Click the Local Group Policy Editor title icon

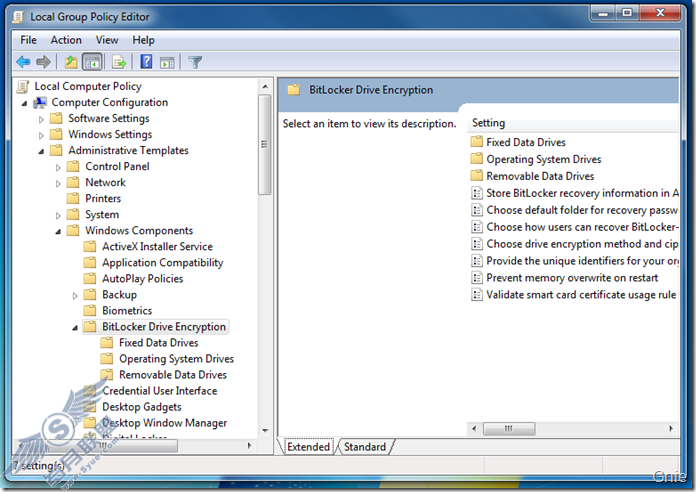[x=18, y=17]
